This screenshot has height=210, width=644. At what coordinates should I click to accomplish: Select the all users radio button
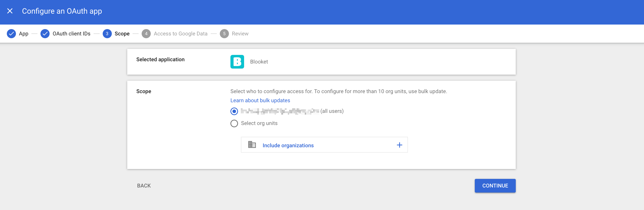(234, 111)
